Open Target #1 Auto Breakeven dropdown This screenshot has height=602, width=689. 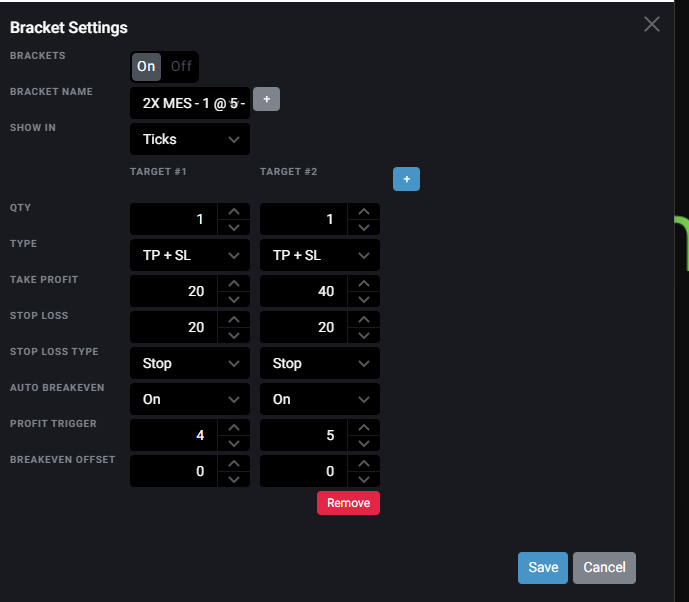point(190,399)
